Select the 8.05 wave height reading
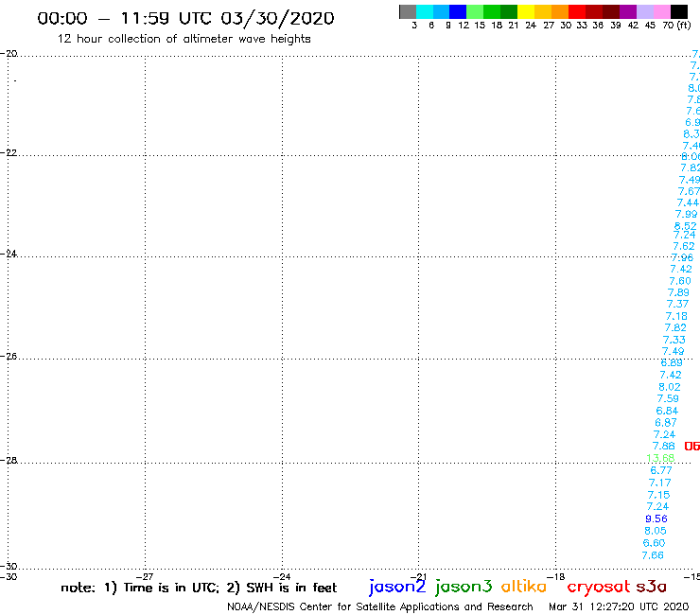The image size is (700, 615). click(656, 531)
